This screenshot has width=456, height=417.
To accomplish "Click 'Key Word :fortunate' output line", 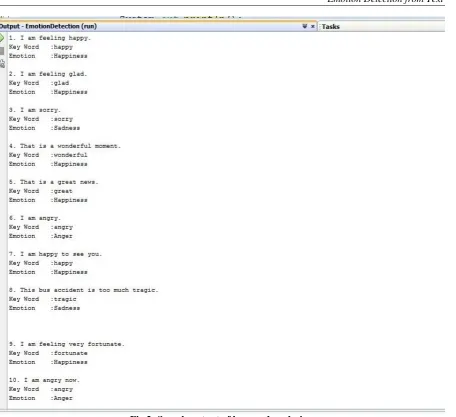I will click(x=48, y=353).
